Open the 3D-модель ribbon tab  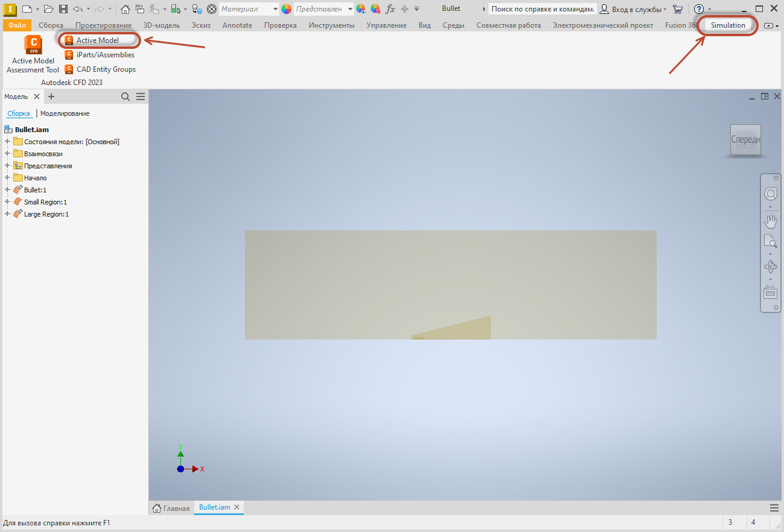(x=162, y=25)
